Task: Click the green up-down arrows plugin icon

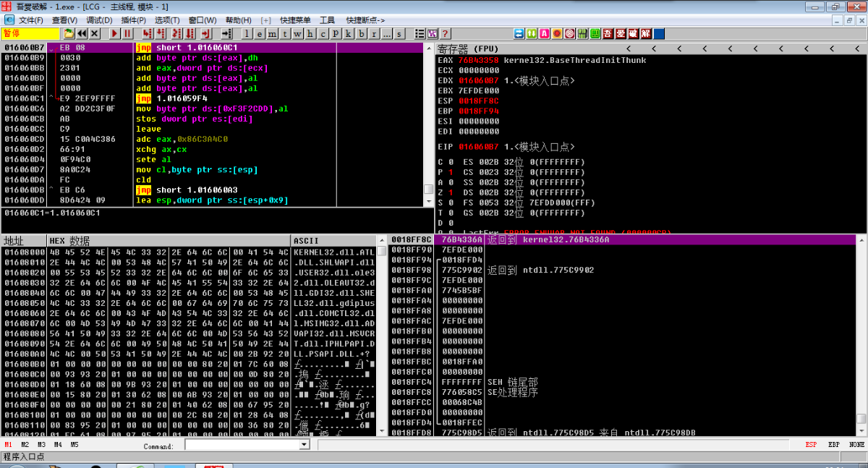Action: pyautogui.click(x=532, y=33)
